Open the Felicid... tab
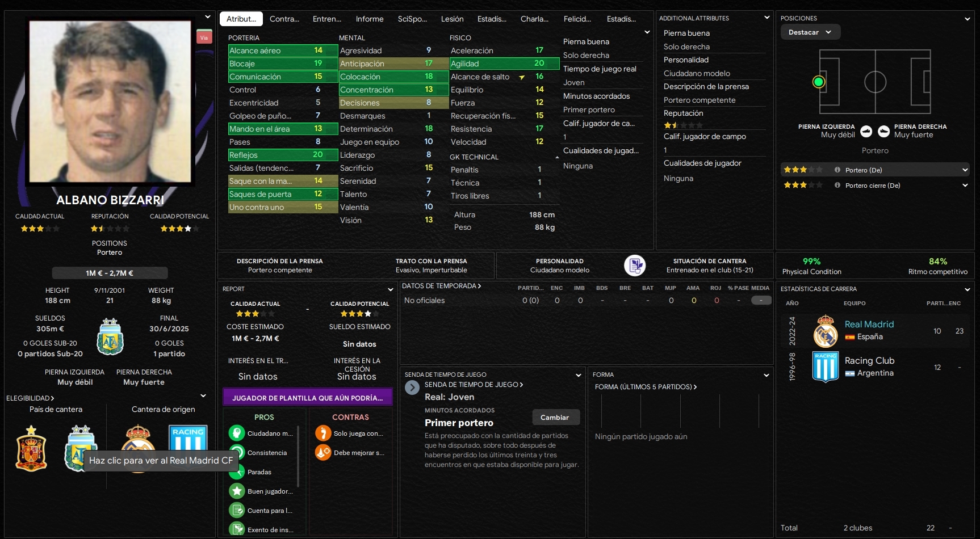The width and height of the screenshot is (980, 539). click(577, 19)
